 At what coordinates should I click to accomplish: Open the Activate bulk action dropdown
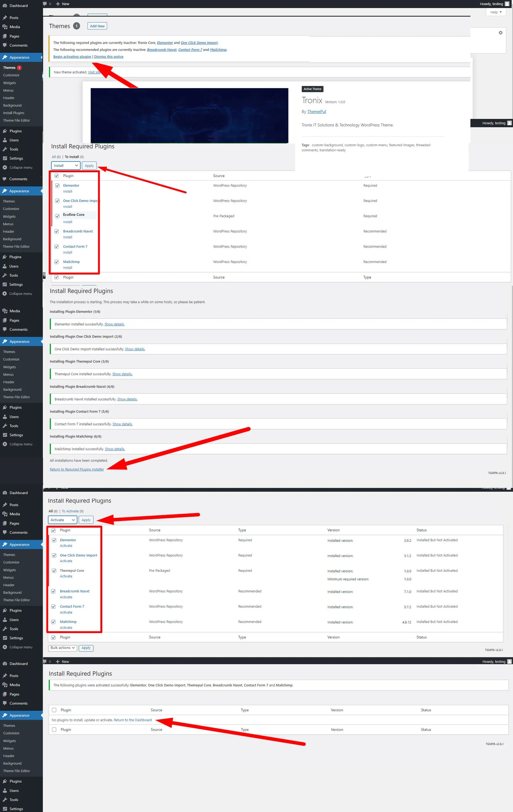[x=63, y=520]
